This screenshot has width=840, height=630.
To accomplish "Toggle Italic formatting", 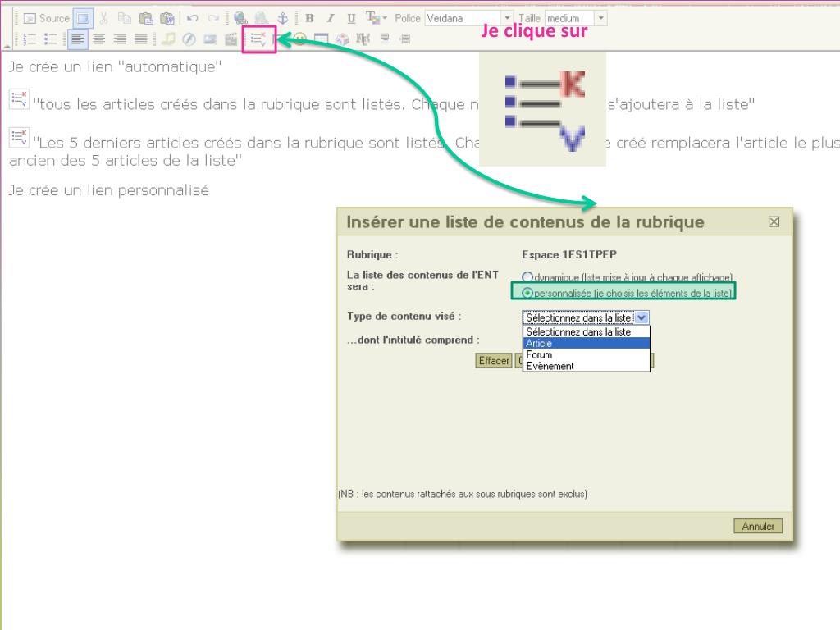I will (331, 18).
